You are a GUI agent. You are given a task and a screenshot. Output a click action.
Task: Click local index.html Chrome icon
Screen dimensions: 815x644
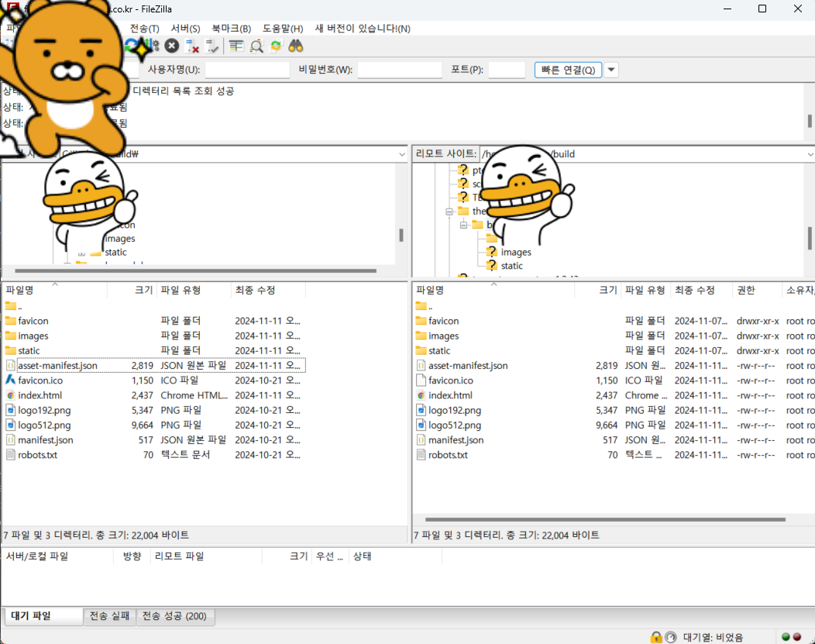click(x=10, y=395)
